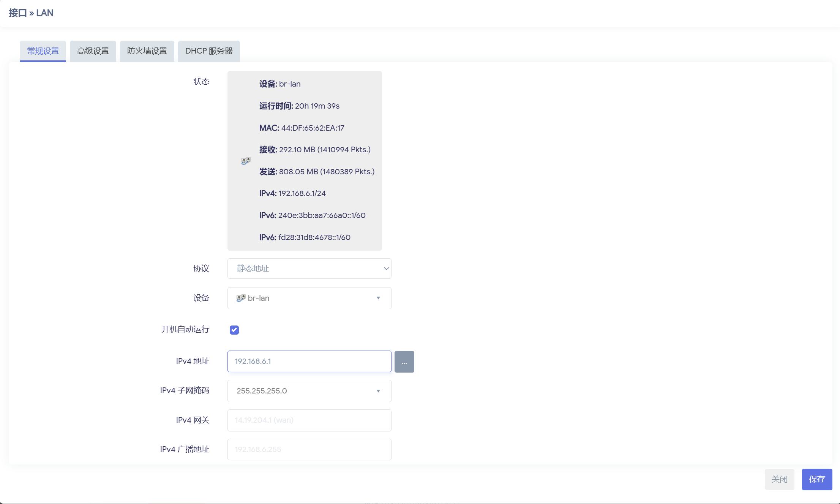
Task: Click the bridge device icon in status box
Action: click(246, 161)
